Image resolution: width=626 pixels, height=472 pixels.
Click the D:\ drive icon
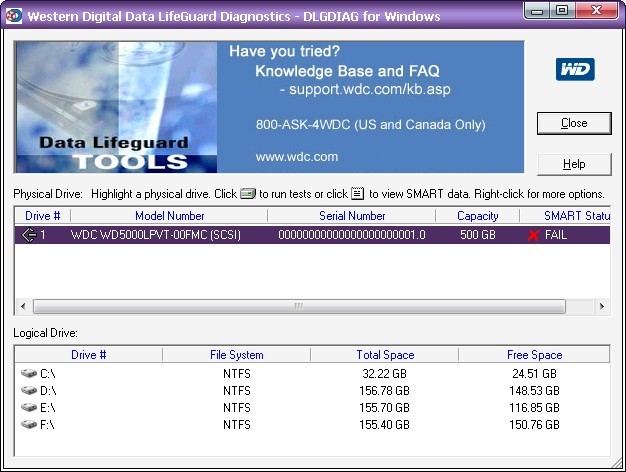coord(29,390)
